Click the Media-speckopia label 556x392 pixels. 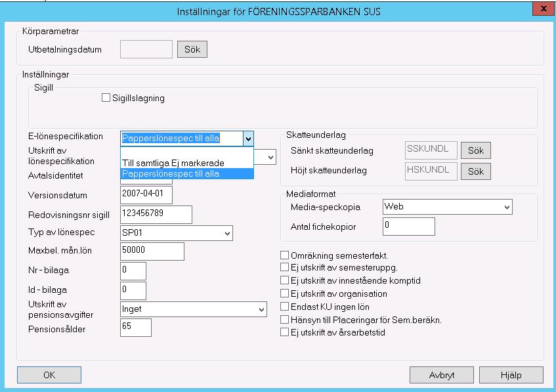325,207
